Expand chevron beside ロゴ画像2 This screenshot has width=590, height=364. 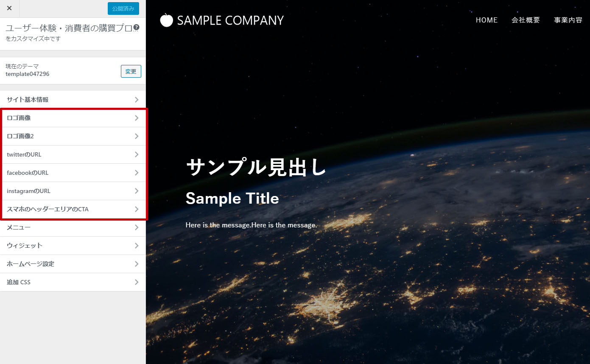click(x=137, y=136)
